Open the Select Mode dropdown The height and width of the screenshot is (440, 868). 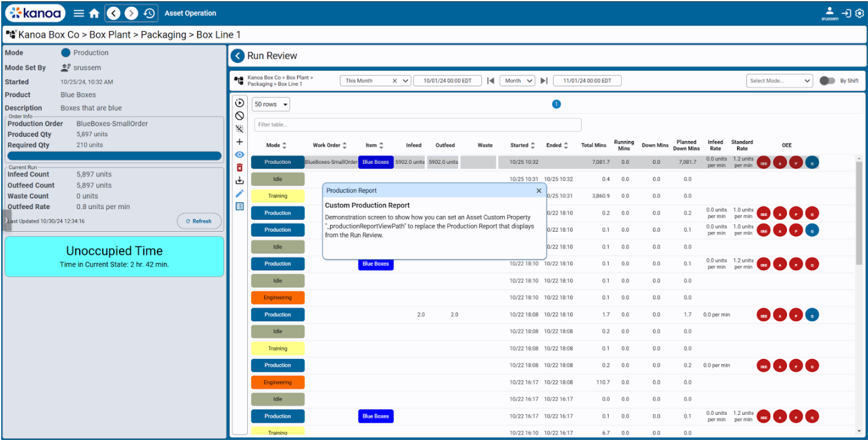pyautogui.click(x=779, y=80)
